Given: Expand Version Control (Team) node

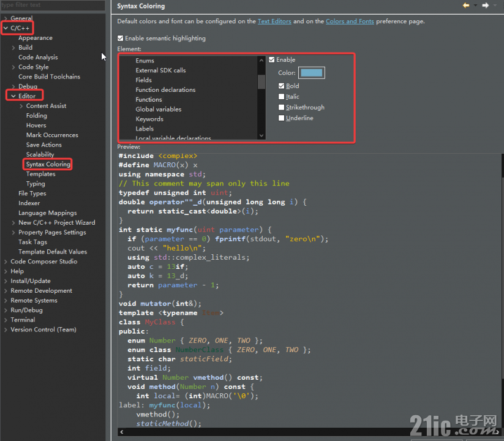Looking at the screenshot, I should [x=6, y=330].
